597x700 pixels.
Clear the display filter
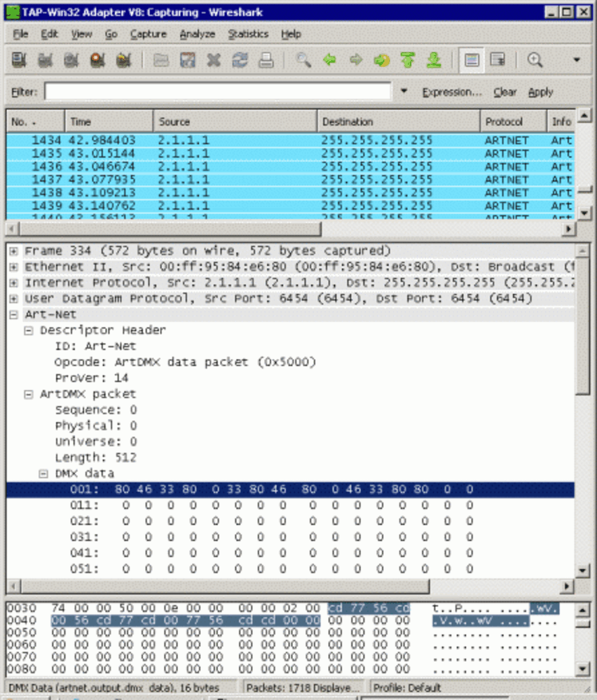coord(504,92)
